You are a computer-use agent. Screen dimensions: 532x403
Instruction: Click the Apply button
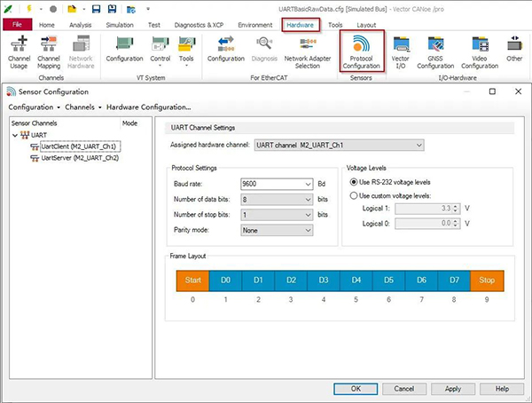(x=452, y=389)
